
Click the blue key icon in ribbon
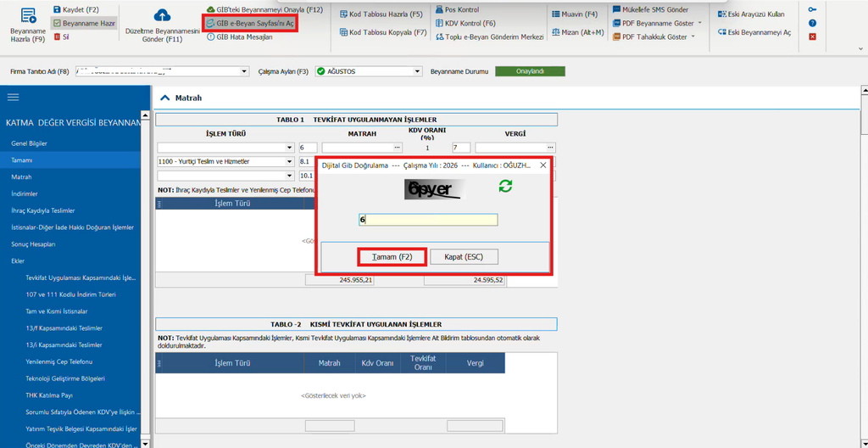[x=812, y=9]
